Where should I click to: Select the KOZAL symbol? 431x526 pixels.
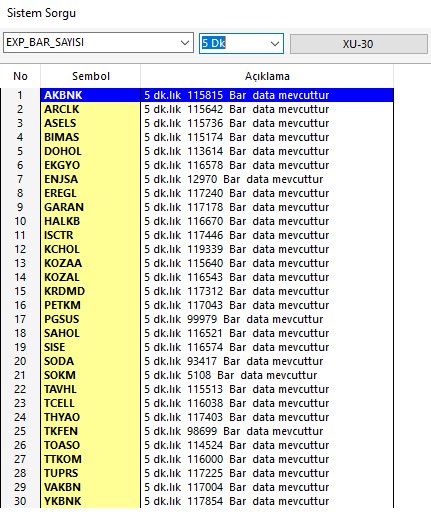[x=62, y=277]
